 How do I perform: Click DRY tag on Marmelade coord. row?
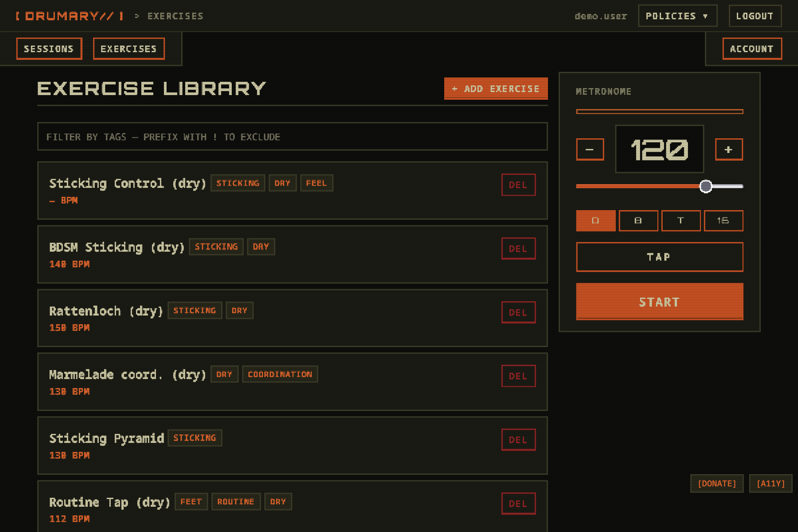tap(224, 374)
